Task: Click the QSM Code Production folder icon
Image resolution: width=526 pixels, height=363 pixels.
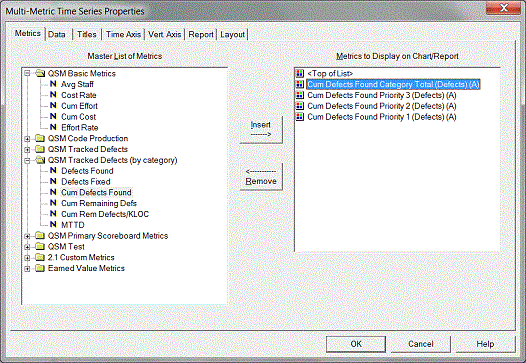Action: click(x=40, y=138)
